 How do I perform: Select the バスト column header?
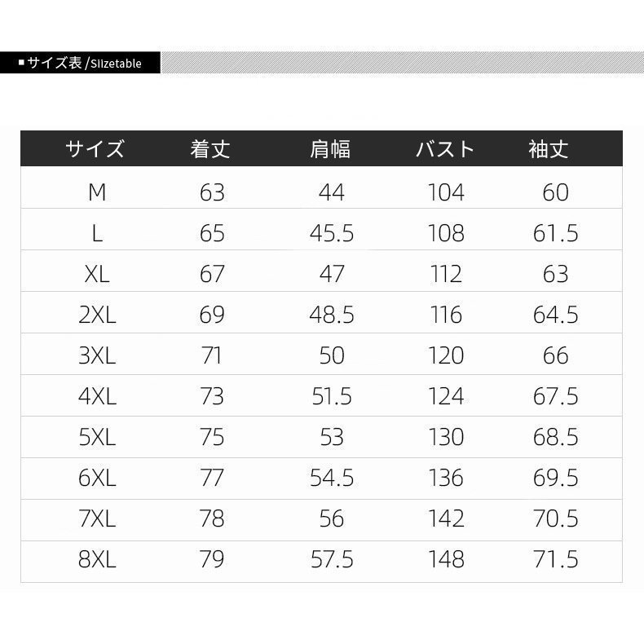point(444,149)
